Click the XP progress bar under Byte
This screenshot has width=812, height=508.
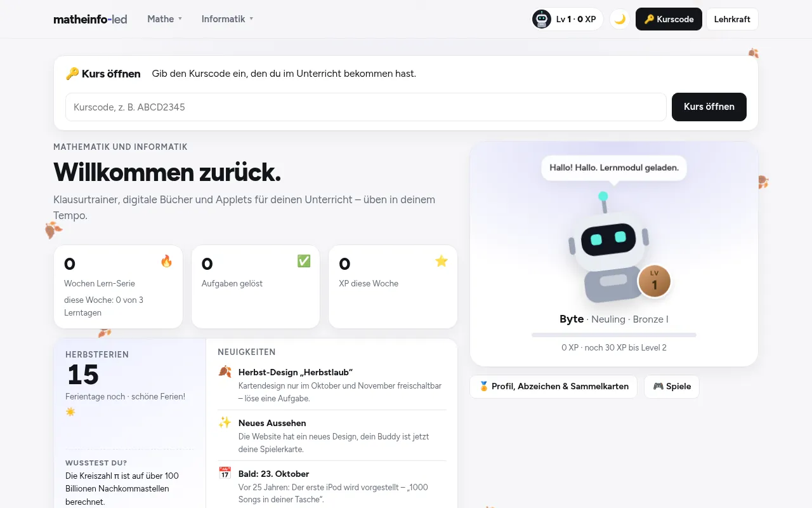point(614,335)
